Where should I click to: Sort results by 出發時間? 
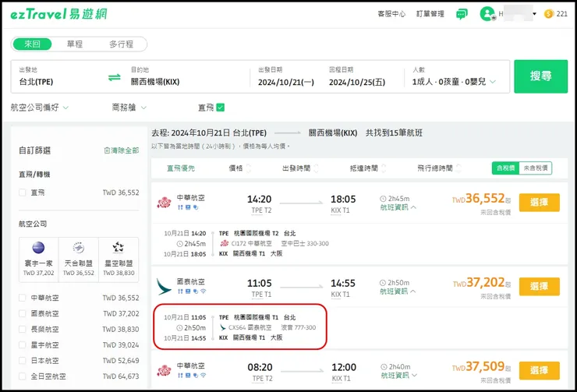pyautogui.click(x=300, y=168)
